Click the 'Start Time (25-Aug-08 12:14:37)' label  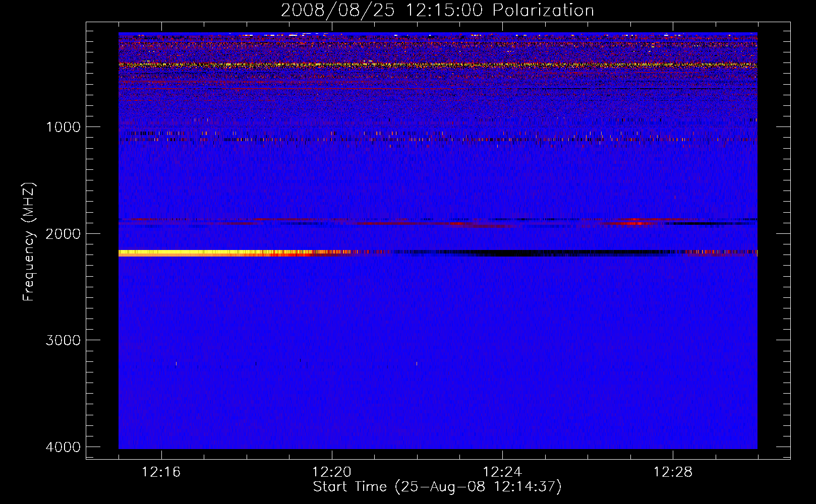pos(437,487)
